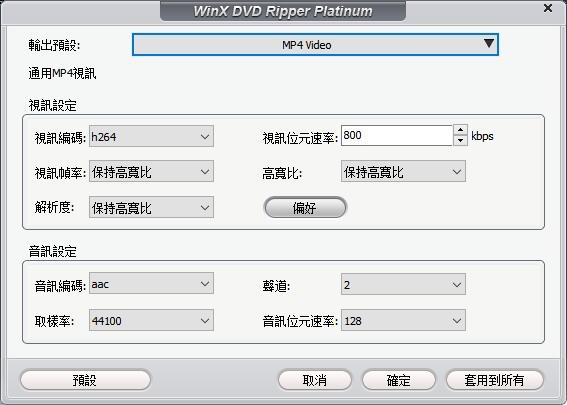Open the 視訊編碼 h264 dropdown
The width and height of the screenshot is (567, 405).
click(x=151, y=136)
